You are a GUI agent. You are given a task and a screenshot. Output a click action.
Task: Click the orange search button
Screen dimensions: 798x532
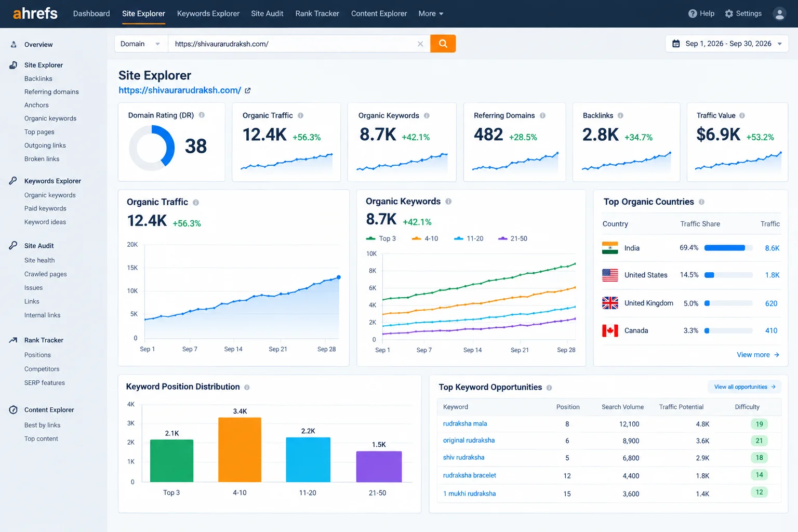click(x=443, y=44)
